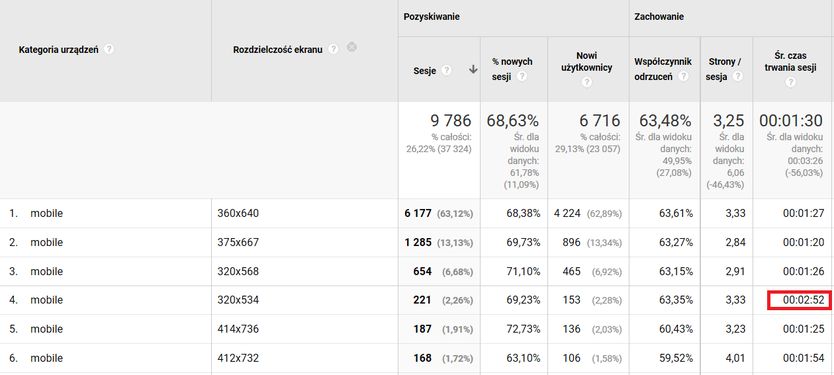This screenshot has width=834, height=375.
Task: Click sessions value 187
Action: click(422, 329)
